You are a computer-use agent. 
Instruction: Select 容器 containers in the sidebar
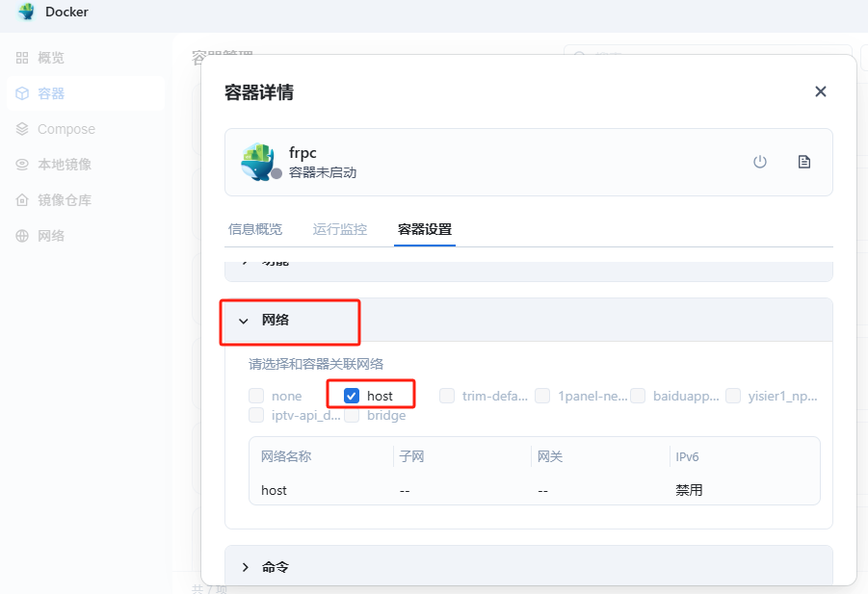pos(50,93)
